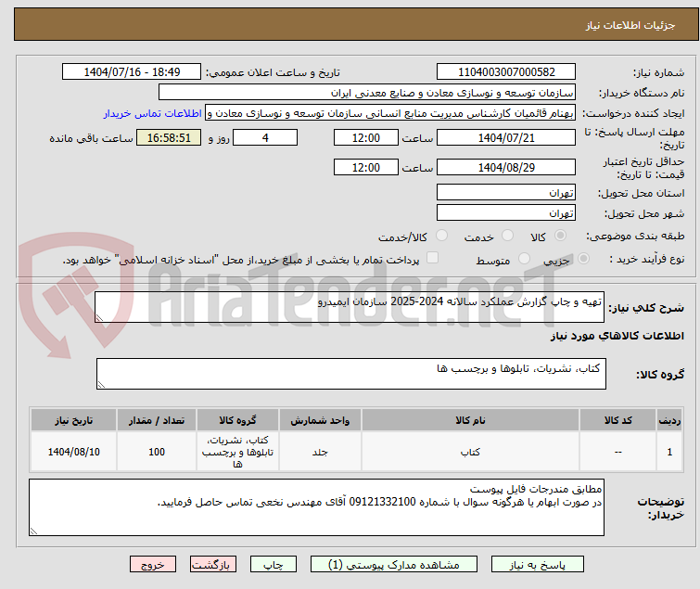Click the delivery province field تهران
Screen dimensions: 700x589
[506, 192]
